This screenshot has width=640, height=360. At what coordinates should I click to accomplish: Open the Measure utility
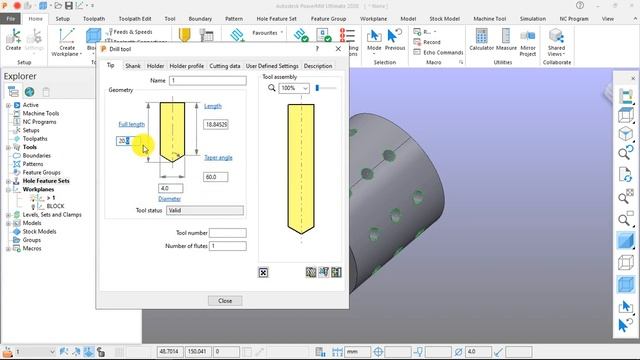506,40
